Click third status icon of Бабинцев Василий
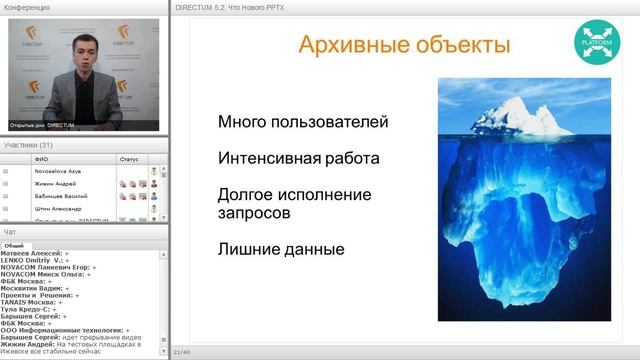Screen dimensions: 640x360 [142, 196]
